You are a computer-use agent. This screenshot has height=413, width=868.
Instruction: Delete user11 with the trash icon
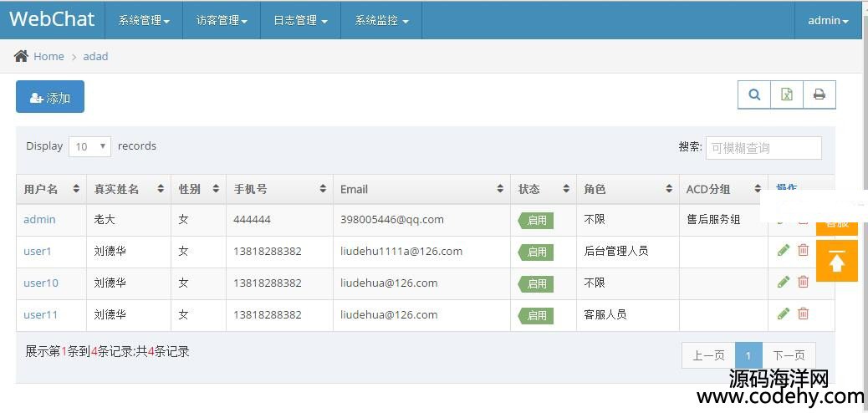tap(803, 314)
